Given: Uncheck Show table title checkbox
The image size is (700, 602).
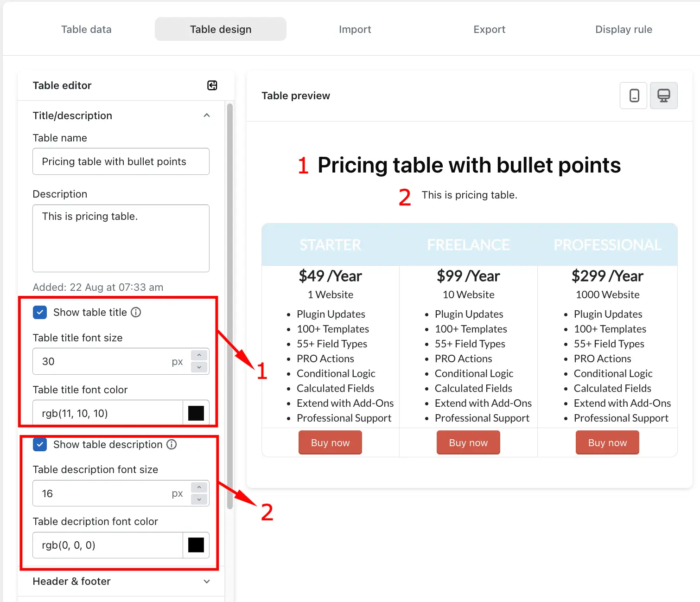Looking at the screenshot, I should (40, 312).
